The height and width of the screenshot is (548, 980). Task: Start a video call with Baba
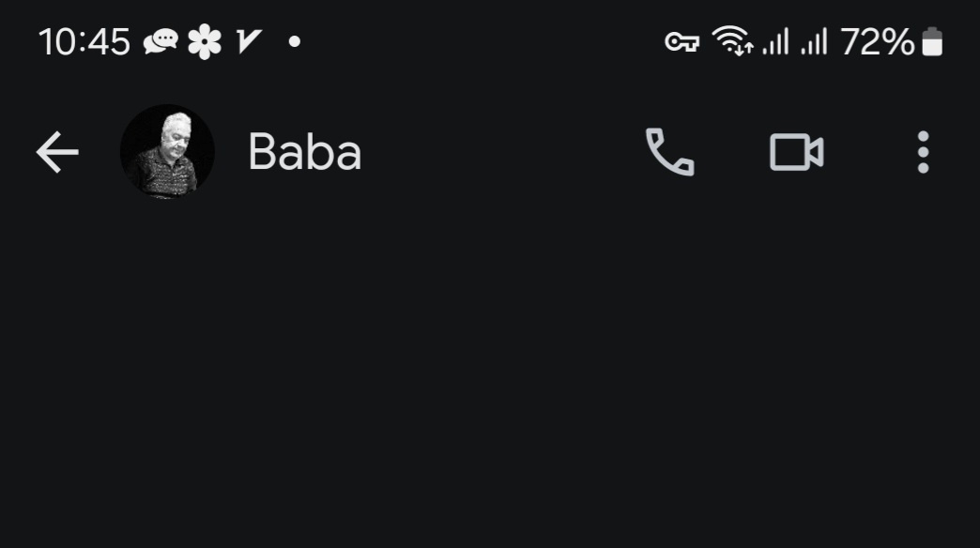click(796, 152)
